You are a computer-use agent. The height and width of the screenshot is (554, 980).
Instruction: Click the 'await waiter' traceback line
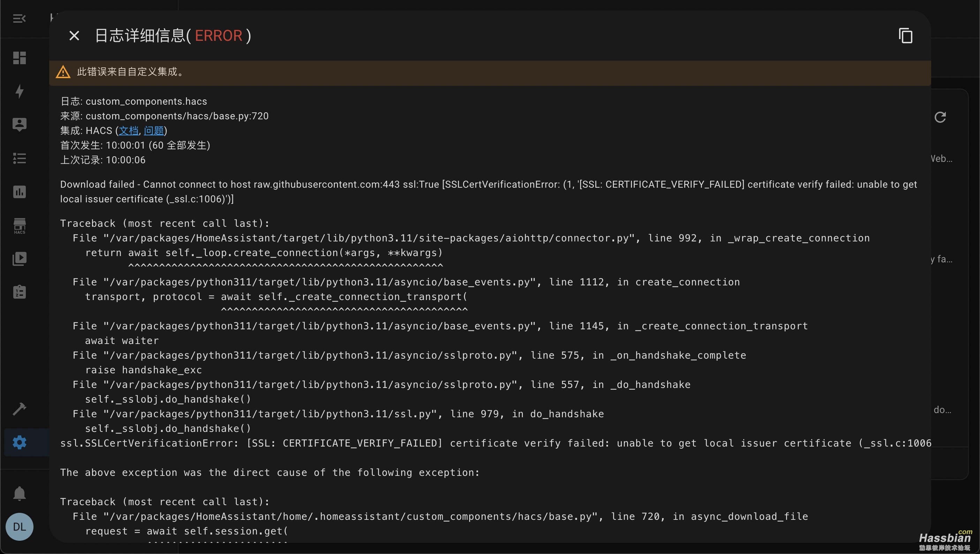pyautogui.click(x=122, y=340)
